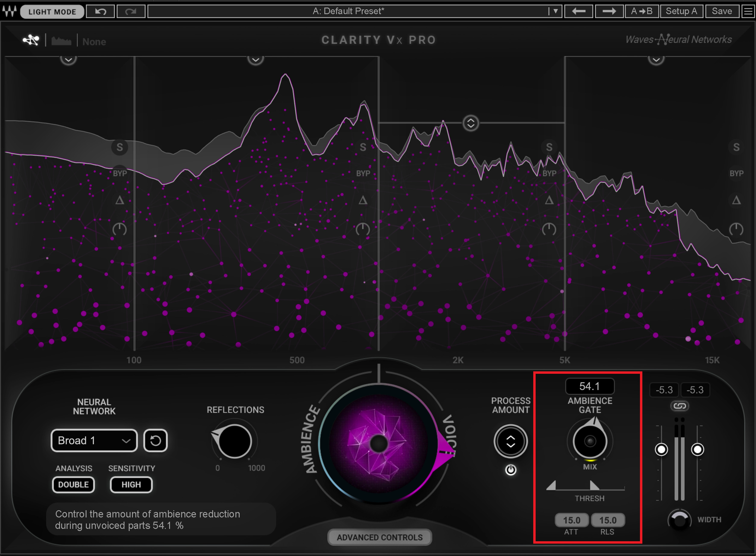Load the previous preset arrow
Image resolution: width=756 pixels, height=556 pixels.
[x=578, y=11]
